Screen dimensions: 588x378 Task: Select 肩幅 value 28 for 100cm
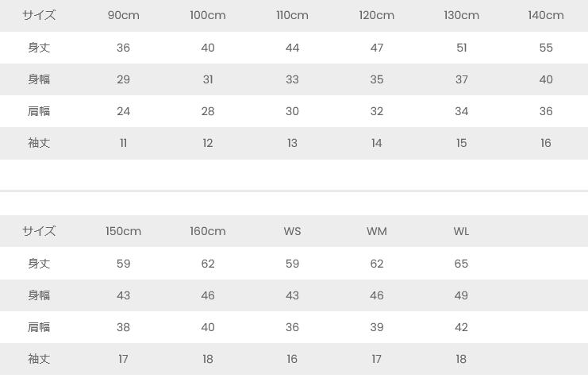point(208,111)
